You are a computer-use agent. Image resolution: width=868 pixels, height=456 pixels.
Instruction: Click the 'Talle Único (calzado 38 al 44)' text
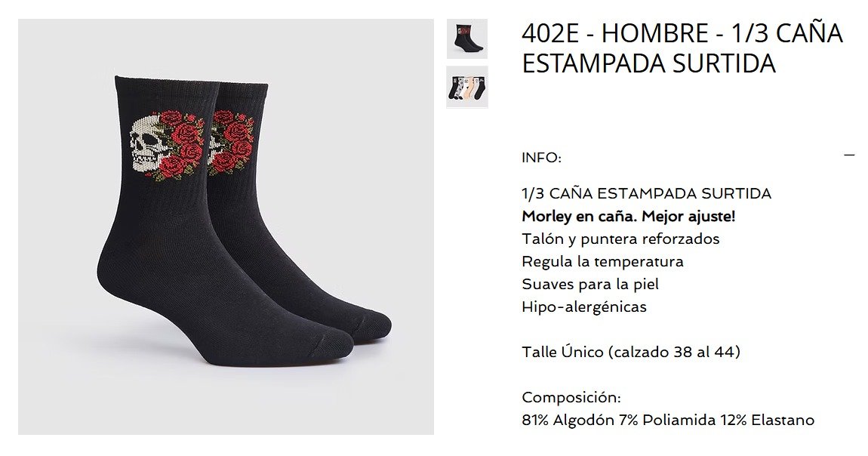pyautogui.click(x=631, y=352)
